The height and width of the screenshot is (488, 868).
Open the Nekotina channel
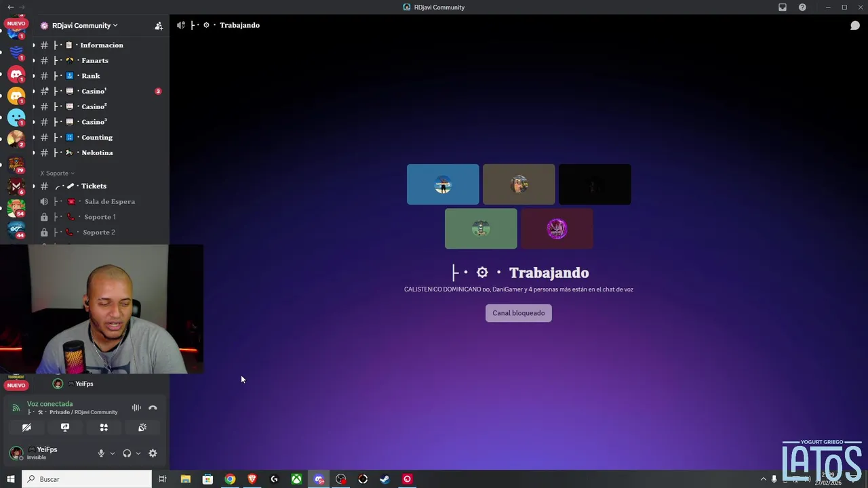point(100,152)
